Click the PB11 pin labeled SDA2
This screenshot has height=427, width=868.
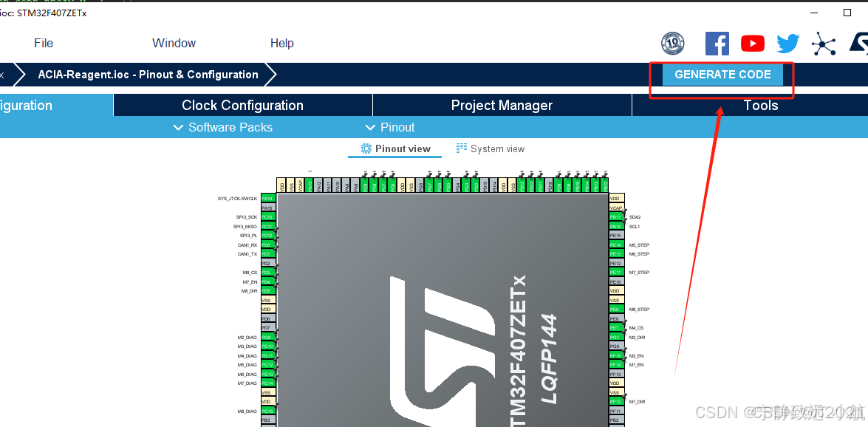(x=617, y=217)
